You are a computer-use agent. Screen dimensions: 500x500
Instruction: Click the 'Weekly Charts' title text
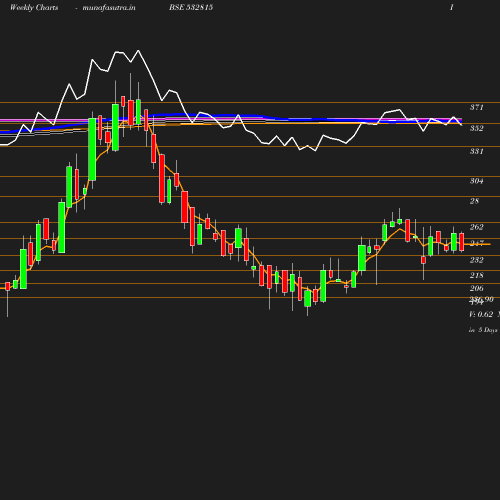pos(34,7)
